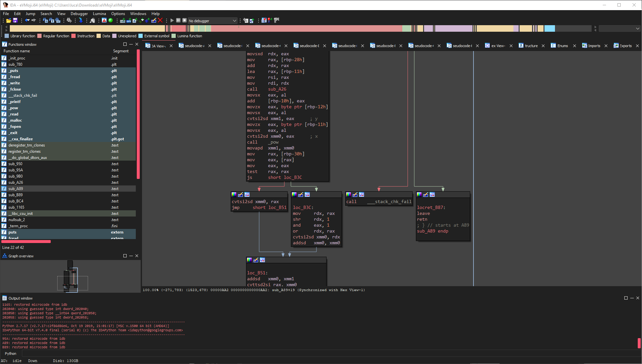Click the red warning triangle toolbar icon
Screen dimensions: 642x364
coord(104,20)
